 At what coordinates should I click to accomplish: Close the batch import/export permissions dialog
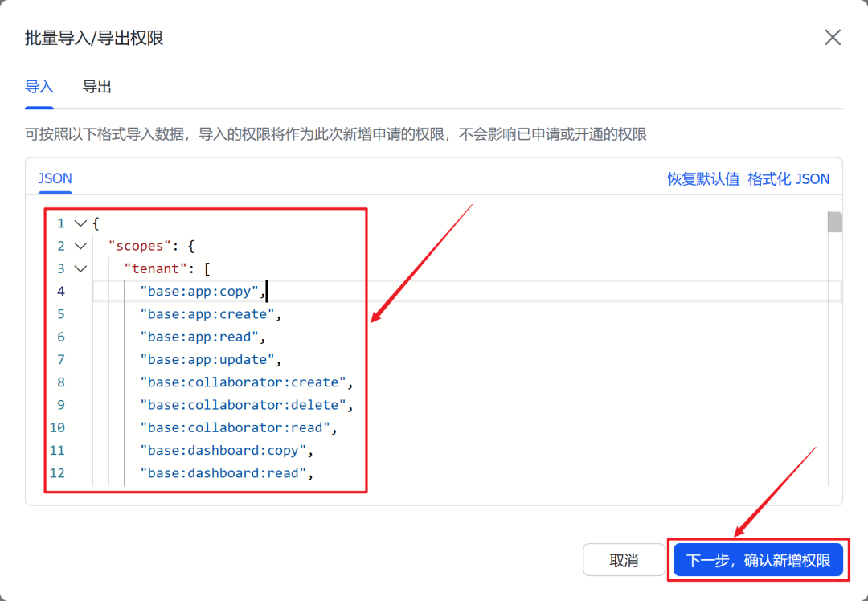(833, 38)
